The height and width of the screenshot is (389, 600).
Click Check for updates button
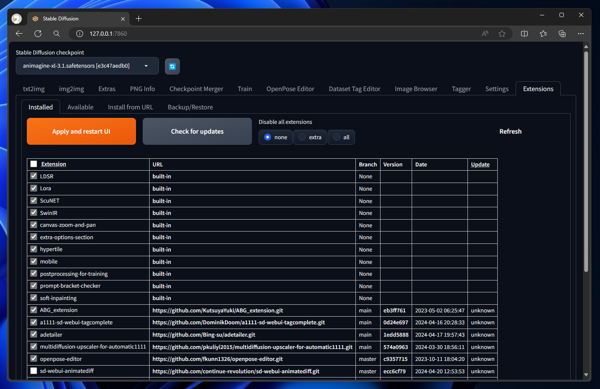point(197,131)
